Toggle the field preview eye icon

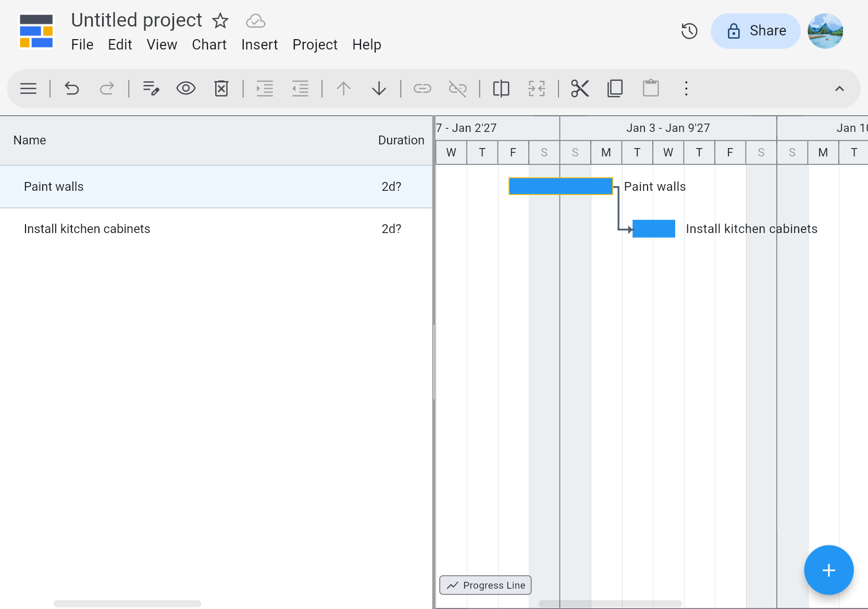(186, 88)
